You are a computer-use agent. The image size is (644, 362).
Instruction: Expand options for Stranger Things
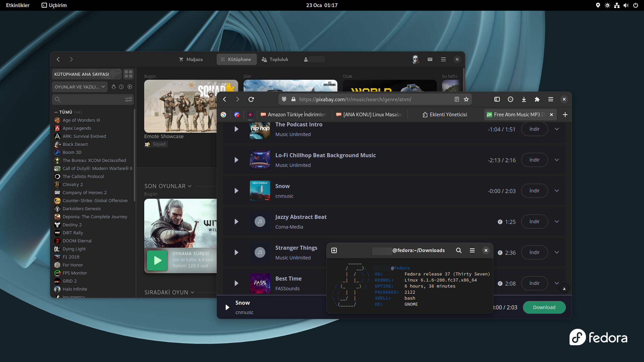tap(557, 252)
